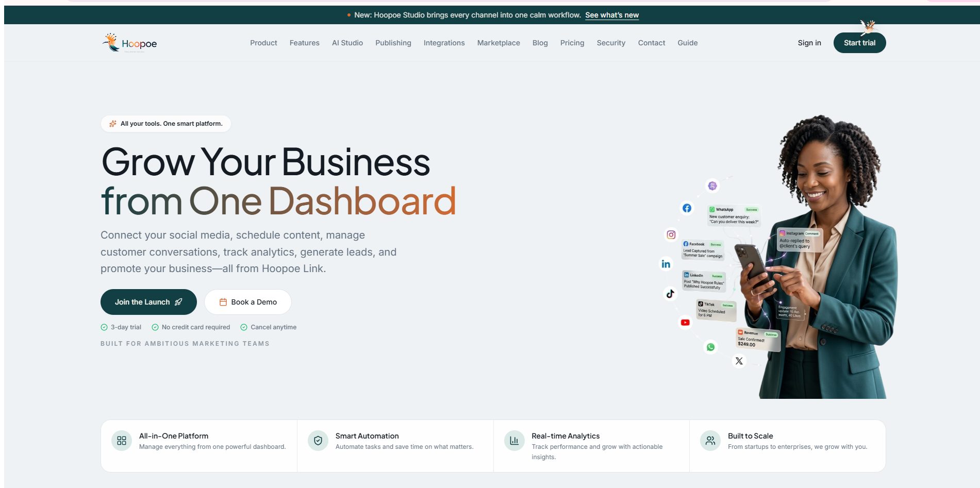The height and width of the screenshot is (488, 980).
Task: Go to AI Studio in the navbar
Action: click(x=347, y=43)
